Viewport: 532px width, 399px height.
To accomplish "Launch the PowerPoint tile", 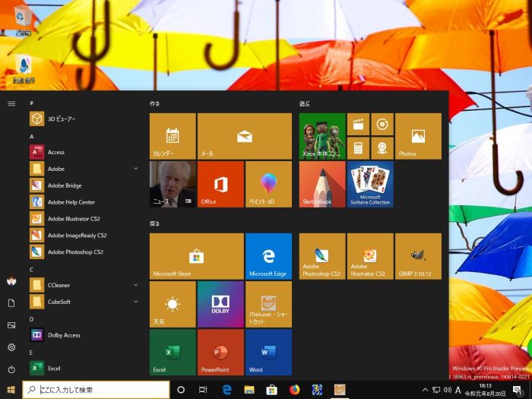I will (220, 352).
